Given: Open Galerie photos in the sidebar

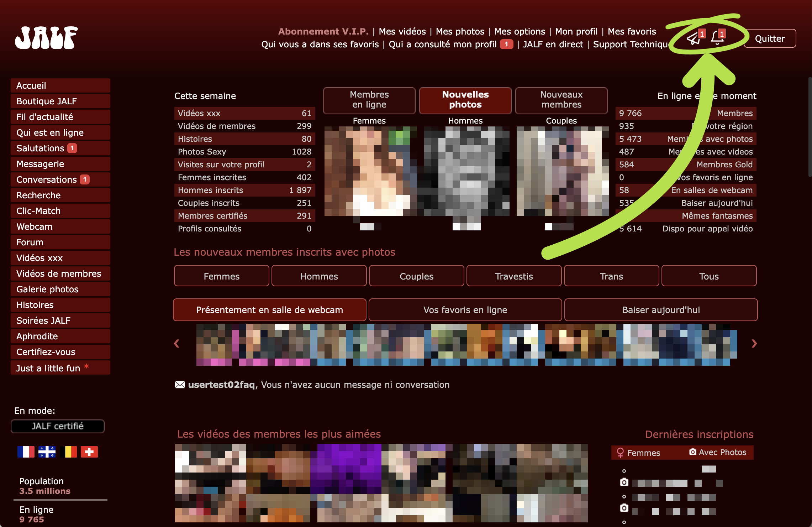Looking at the screenshot, I should coord(60,289).
